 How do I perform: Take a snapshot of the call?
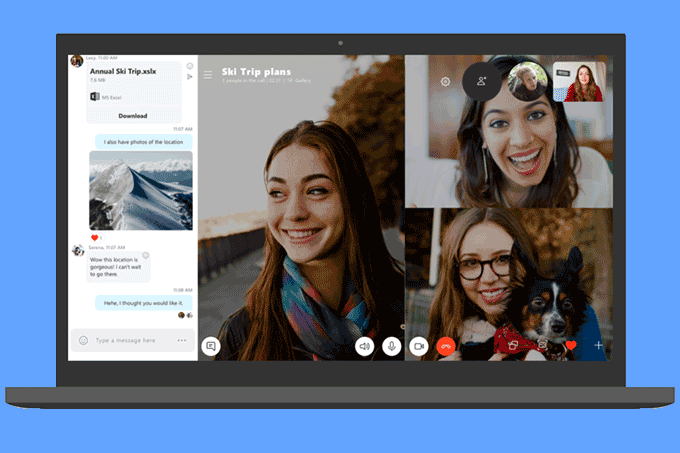(x=542, y=345)
